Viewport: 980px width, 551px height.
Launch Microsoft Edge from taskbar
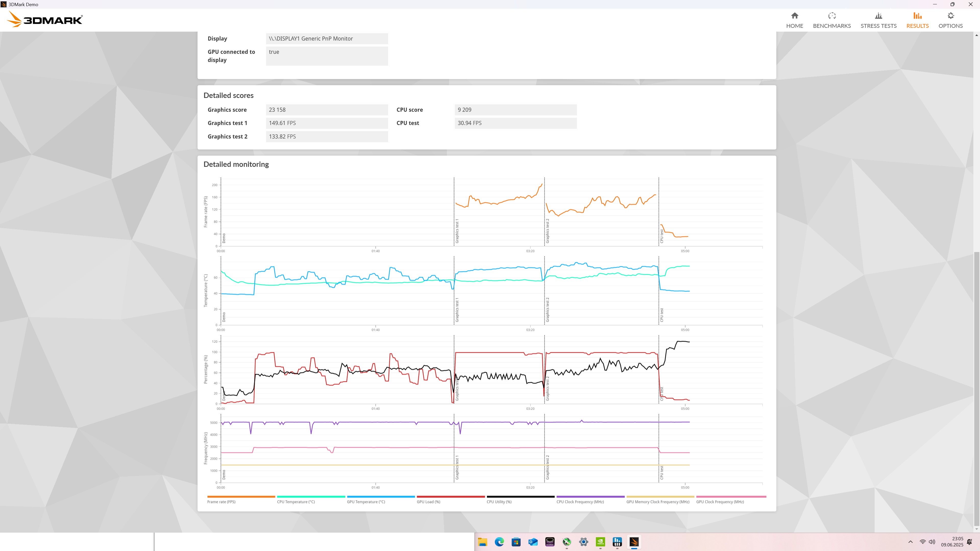(499, 542)
